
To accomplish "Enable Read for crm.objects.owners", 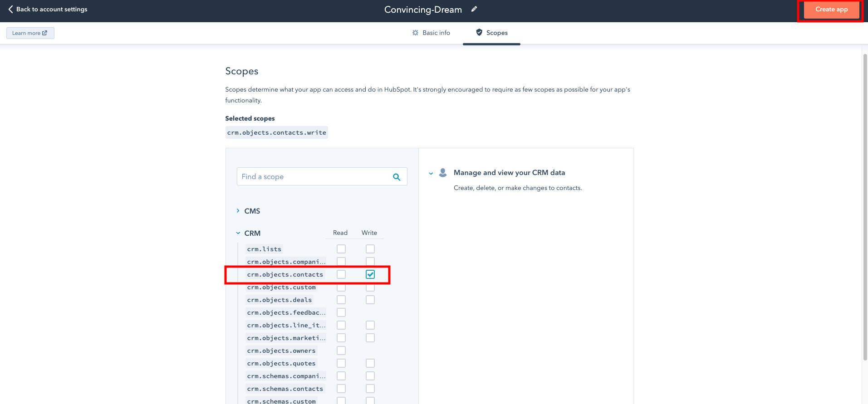I will pyautogui.click(x=341, y=350).
